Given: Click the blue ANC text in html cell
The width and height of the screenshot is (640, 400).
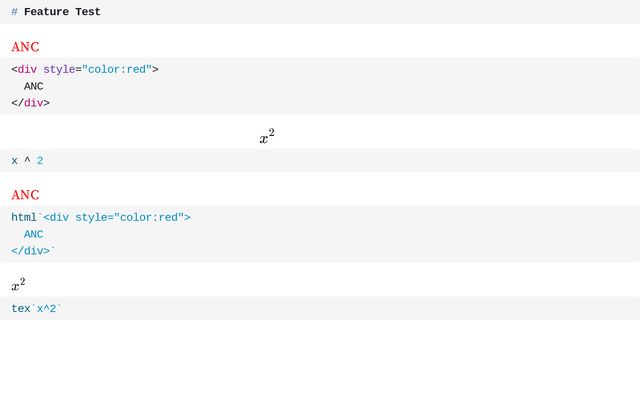Looking at the screenshot, I should pyautogui.click(x=34, y=235).
